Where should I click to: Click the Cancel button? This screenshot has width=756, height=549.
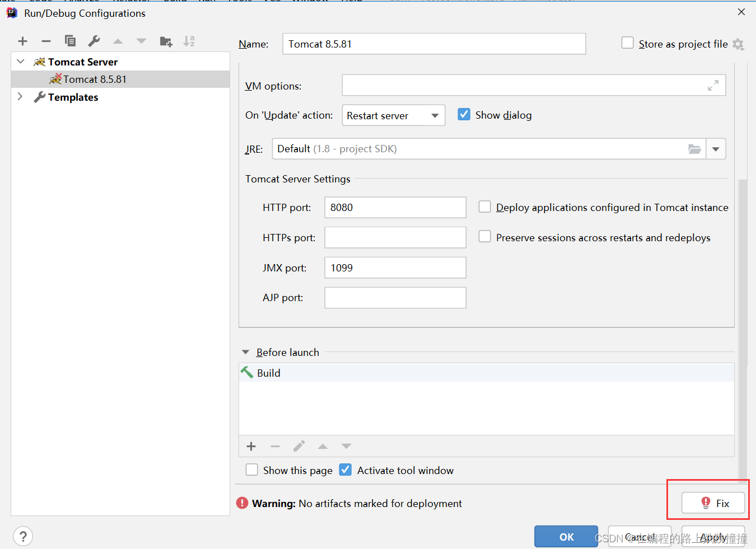(x=640, y=537)
